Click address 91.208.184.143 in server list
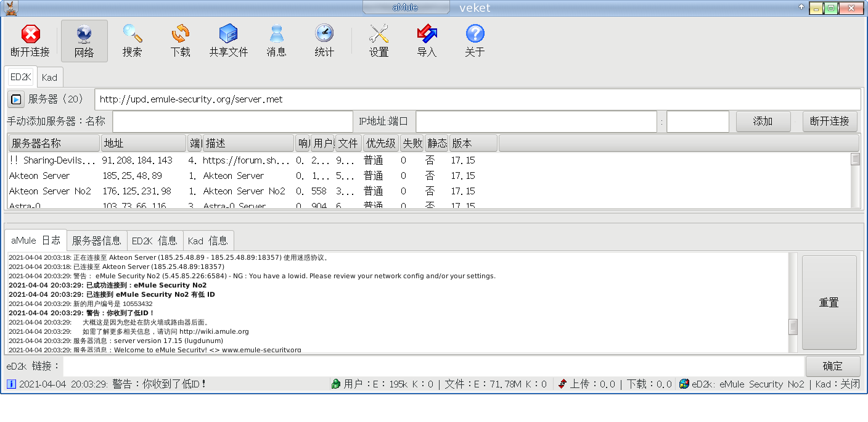Image resolution: width=868 pixels, height=422 pixels. pyautogui.click(x=137, y=160)
